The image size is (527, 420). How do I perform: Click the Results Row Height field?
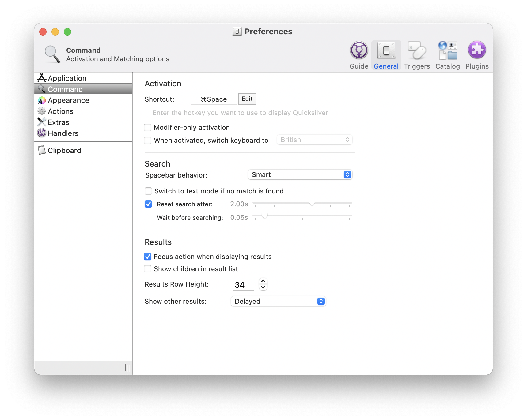[x=243, y=284]
